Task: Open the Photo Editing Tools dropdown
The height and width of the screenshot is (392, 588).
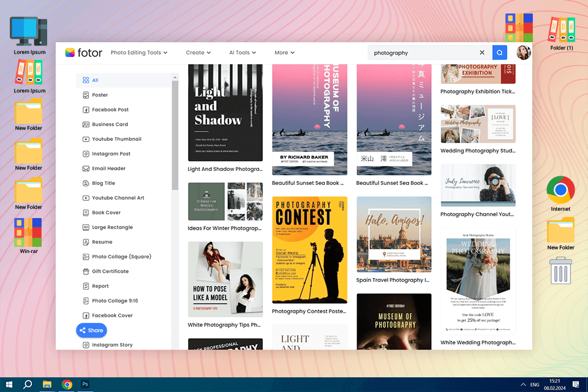Action: [139, 53]
